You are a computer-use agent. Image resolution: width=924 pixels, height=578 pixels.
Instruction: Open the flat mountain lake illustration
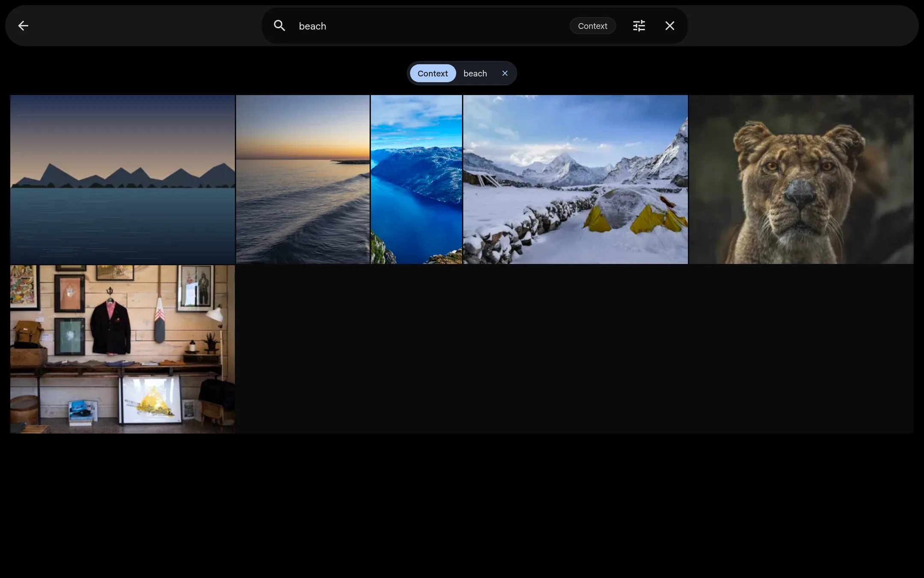(x=122, y=179)
